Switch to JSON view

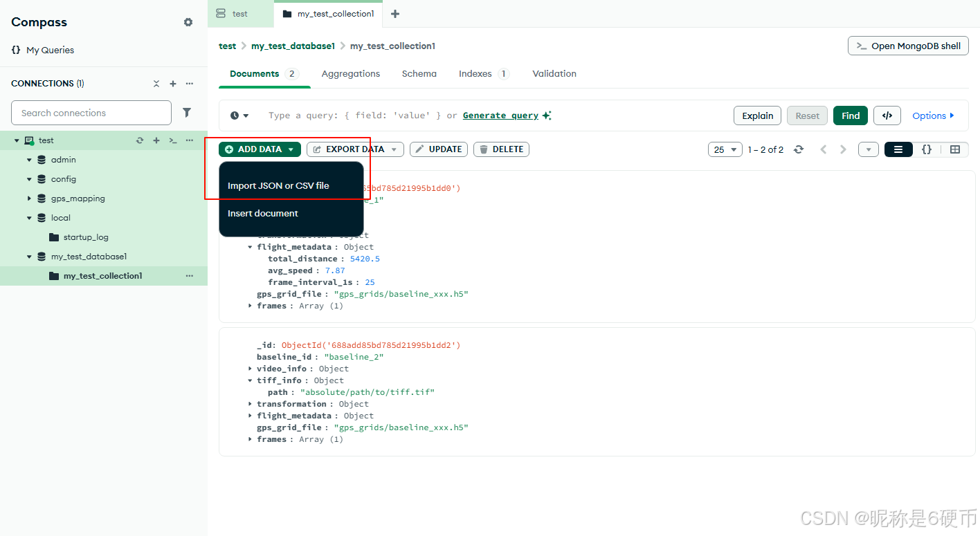[x=927, y=149]
